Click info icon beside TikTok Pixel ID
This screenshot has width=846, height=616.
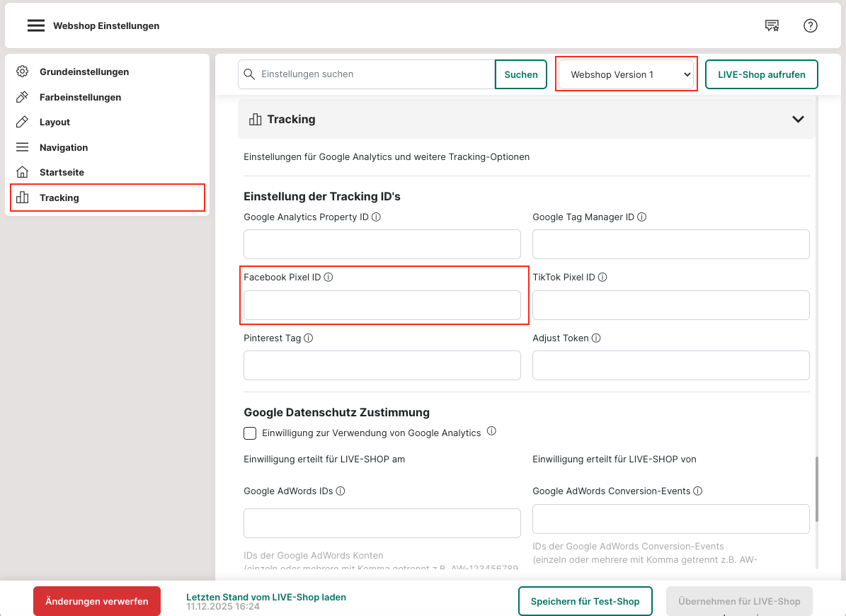tap(602, 278)
